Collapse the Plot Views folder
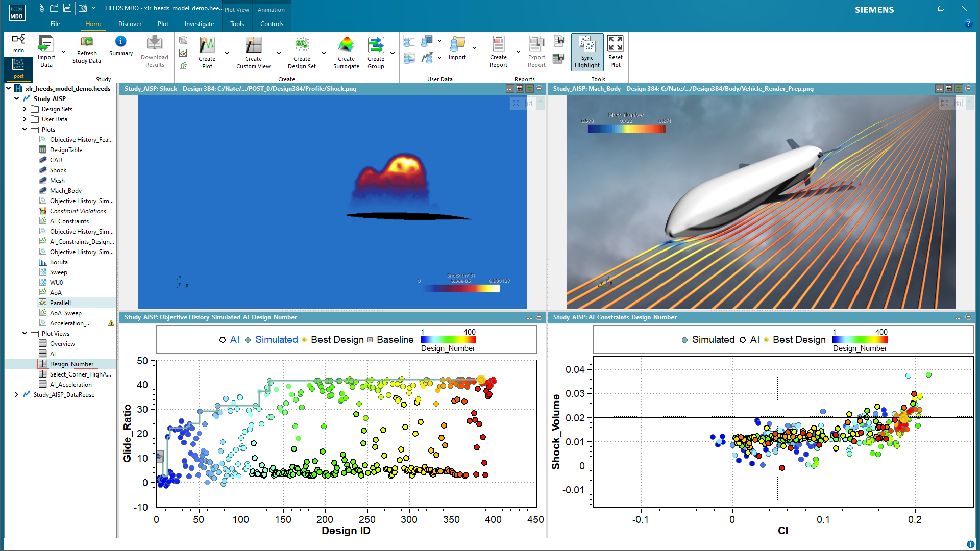This screenshot has width=980, height=551. (x=24, y=334)
